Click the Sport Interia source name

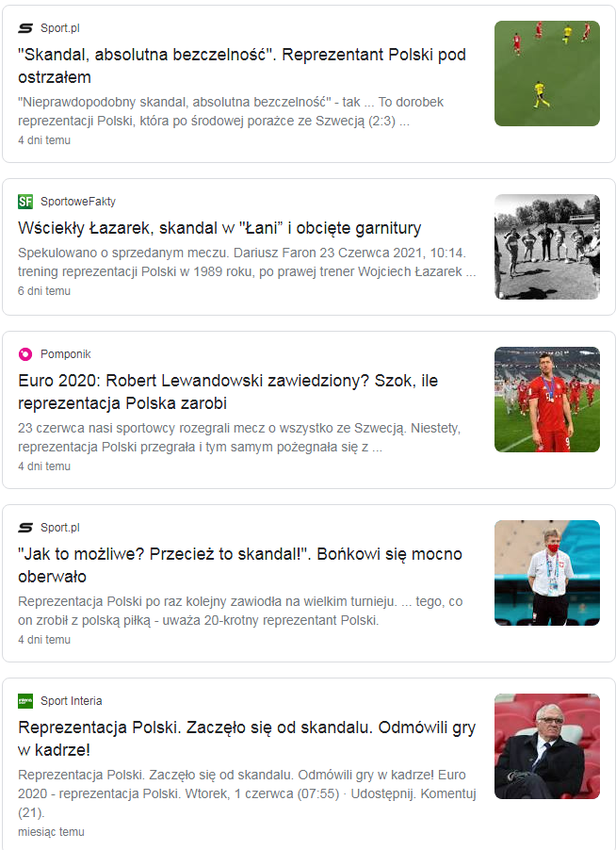(x=71, y=701)
